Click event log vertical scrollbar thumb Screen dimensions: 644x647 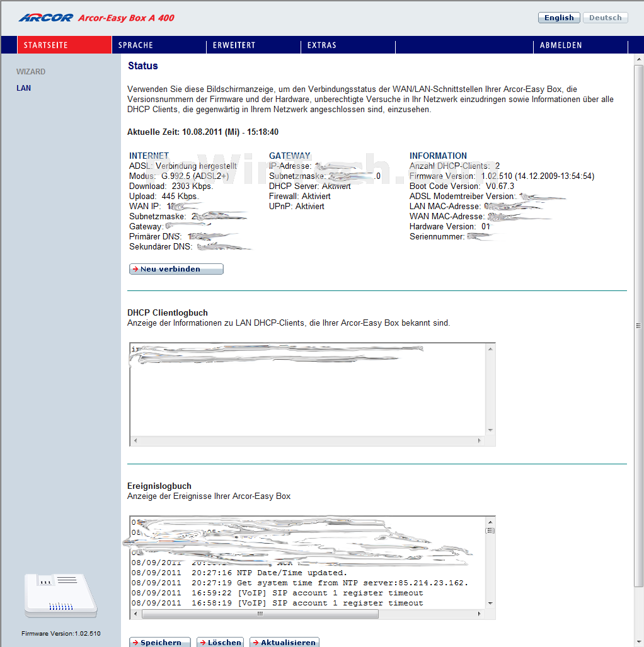pyautogui.click(x=490, y=530)
